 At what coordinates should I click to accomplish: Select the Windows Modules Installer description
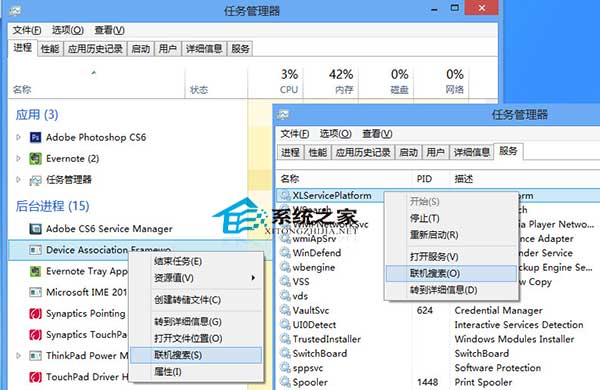click(514, 339)
